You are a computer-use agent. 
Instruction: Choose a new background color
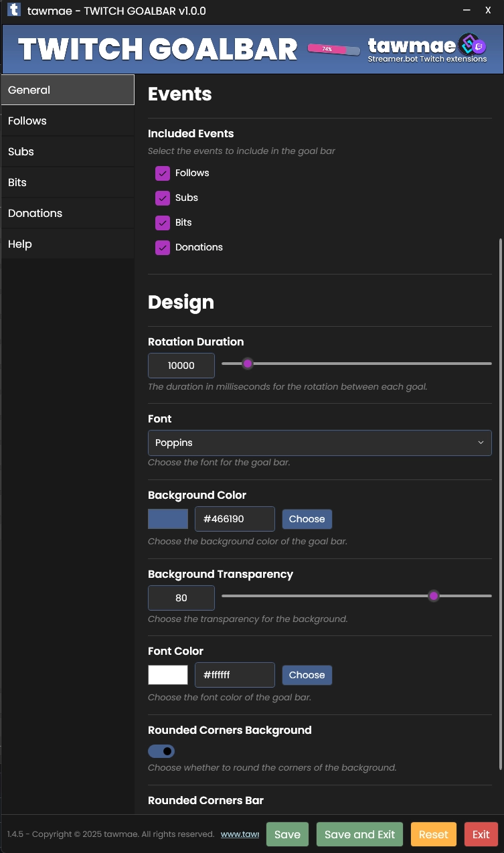307,519
